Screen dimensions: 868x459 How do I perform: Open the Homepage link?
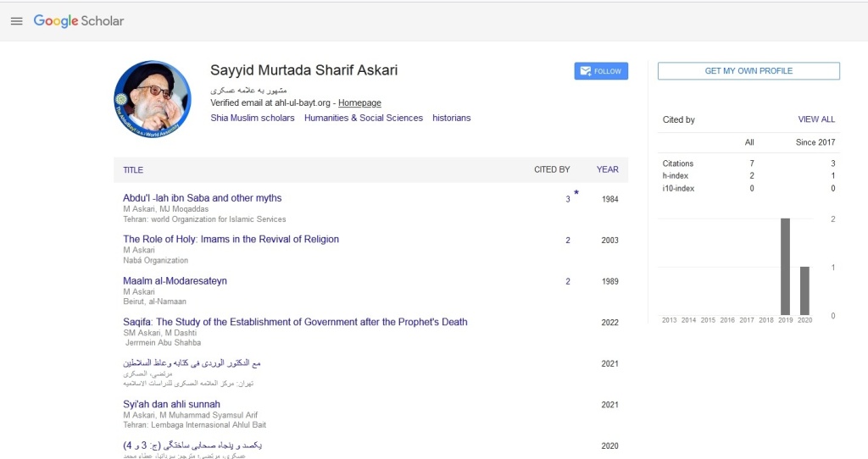coord(359,102)
